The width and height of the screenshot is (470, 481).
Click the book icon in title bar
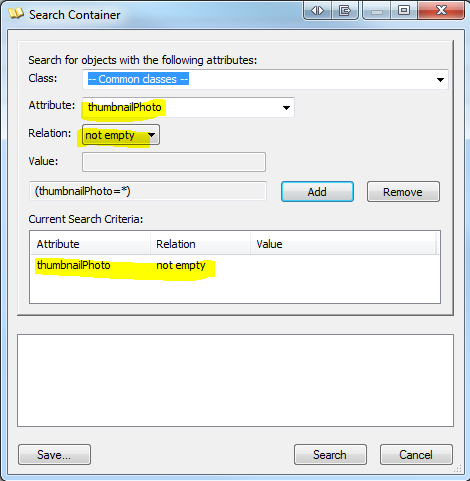tap(16, 14)
